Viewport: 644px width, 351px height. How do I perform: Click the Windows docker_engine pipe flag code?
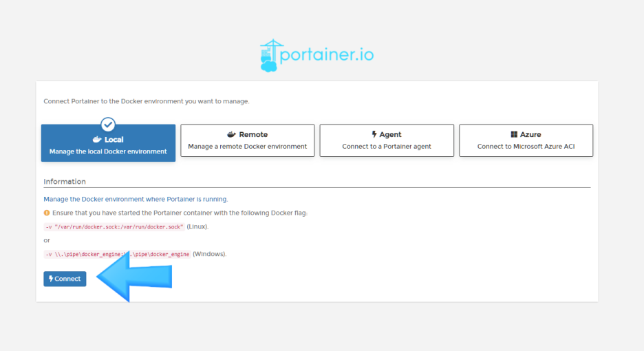click(117, 255)
